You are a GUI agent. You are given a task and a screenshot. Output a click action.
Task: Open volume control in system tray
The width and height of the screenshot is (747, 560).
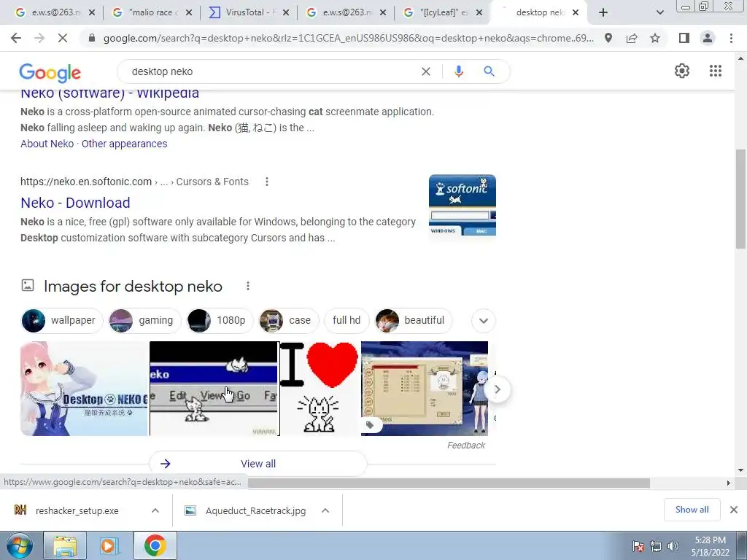tap(673, 546)
